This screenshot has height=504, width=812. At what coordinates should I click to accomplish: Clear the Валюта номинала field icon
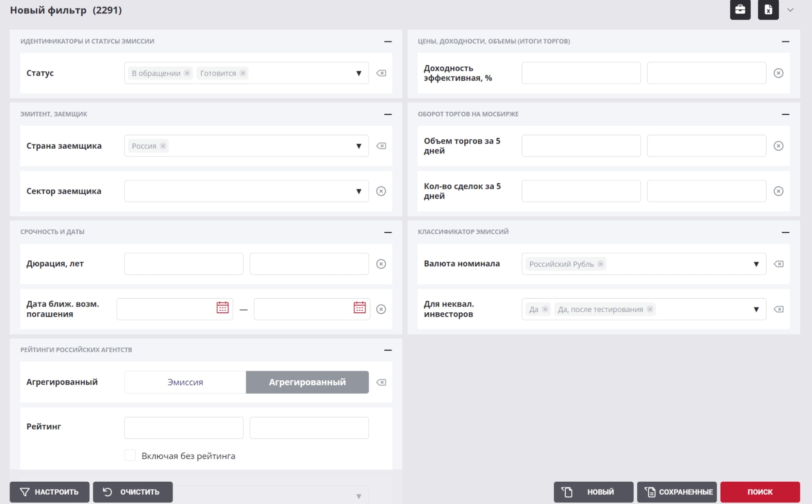[x=778, y=264]
